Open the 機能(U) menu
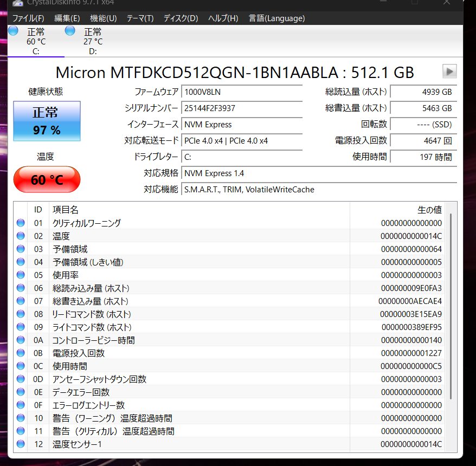Image resolution: width=476 pixels, height=466 pixels. [x=103, y=18]
